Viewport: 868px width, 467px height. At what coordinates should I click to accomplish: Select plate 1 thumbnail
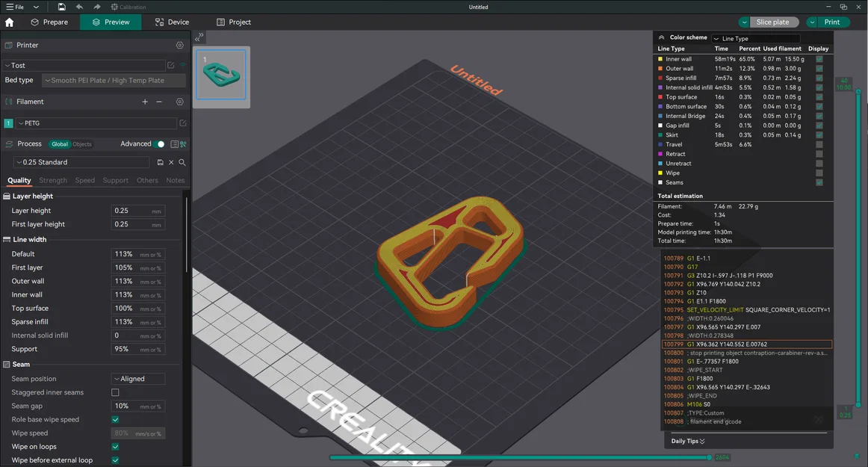(221, 75)
